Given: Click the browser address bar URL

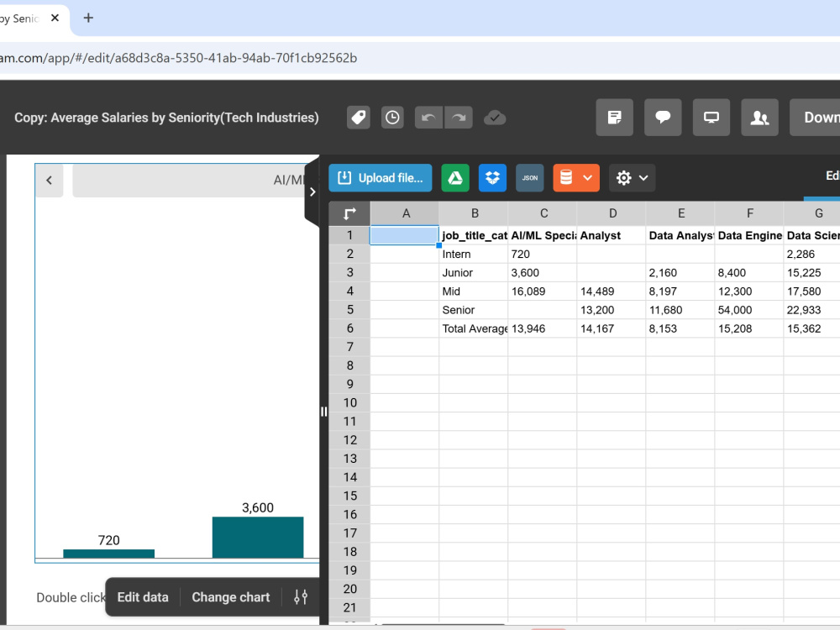Looking at the screenshot, I should (x=178, y=58).
